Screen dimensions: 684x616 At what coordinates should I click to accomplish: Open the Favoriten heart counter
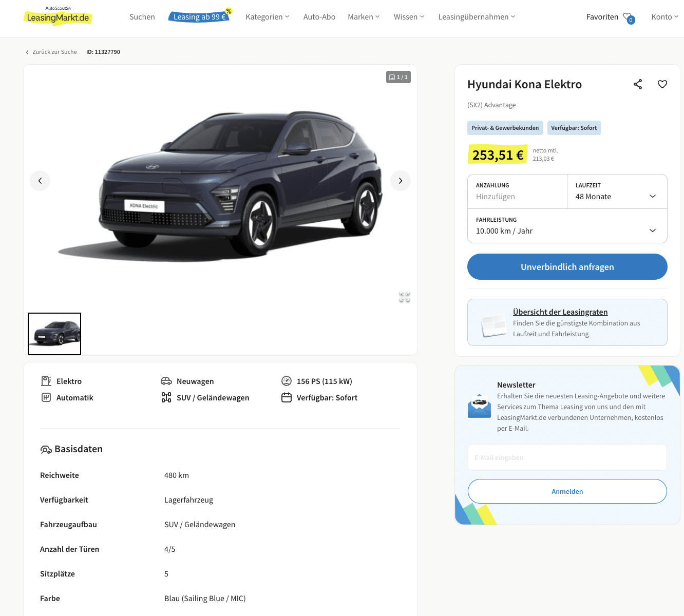[x=629, y=18]
